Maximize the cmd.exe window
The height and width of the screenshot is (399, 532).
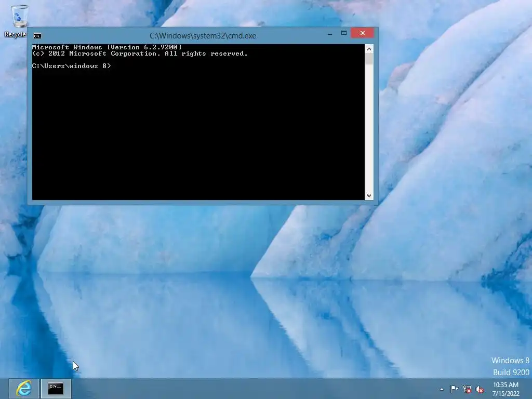[344, 33]
